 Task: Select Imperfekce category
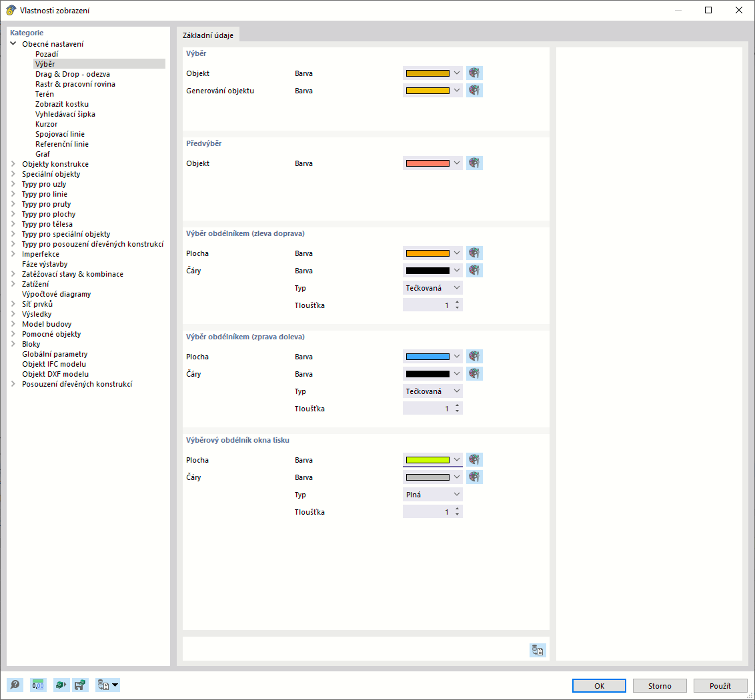41,254
